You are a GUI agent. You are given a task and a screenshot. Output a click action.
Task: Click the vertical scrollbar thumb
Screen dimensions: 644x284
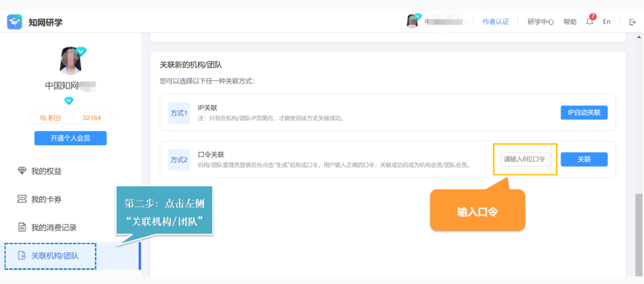(639, 235)
